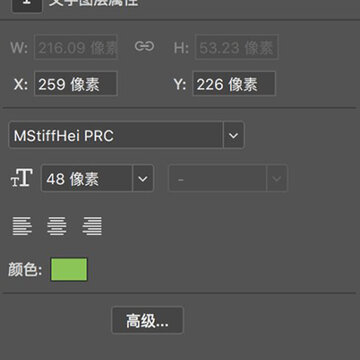
Task: Click the 高级... advanced button
Action: (x=147, y=321)
